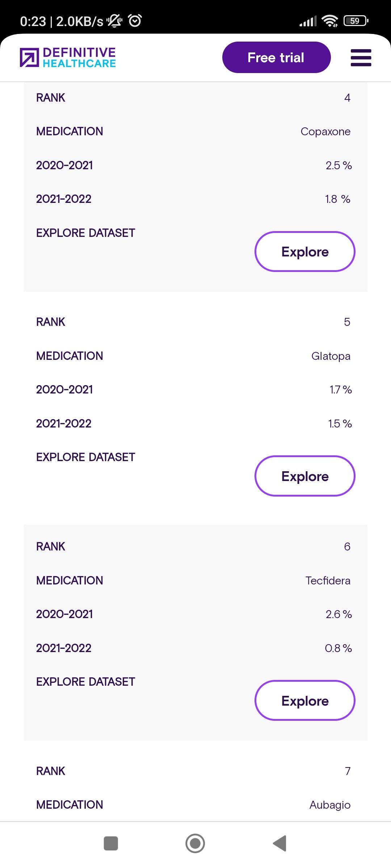Viewport: 391px width, 868px height.
Task: Select the Copaxone medication name
Action: pos(325,132)
